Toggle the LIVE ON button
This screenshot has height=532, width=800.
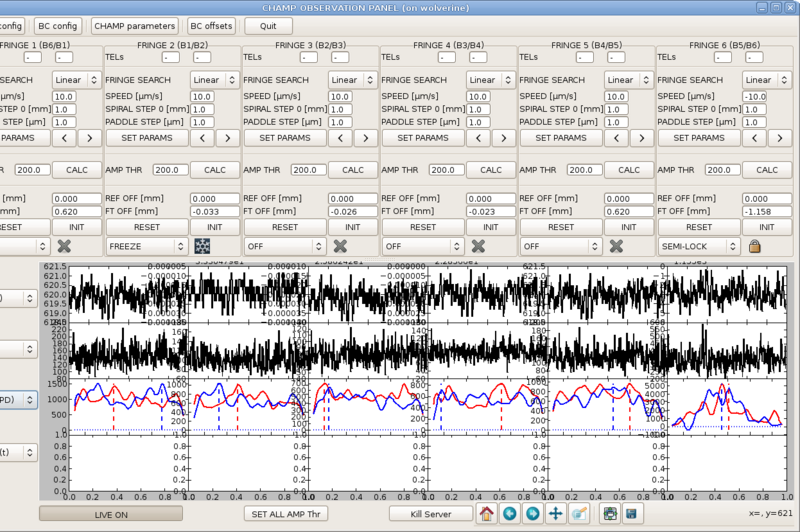tap(111, 514)
